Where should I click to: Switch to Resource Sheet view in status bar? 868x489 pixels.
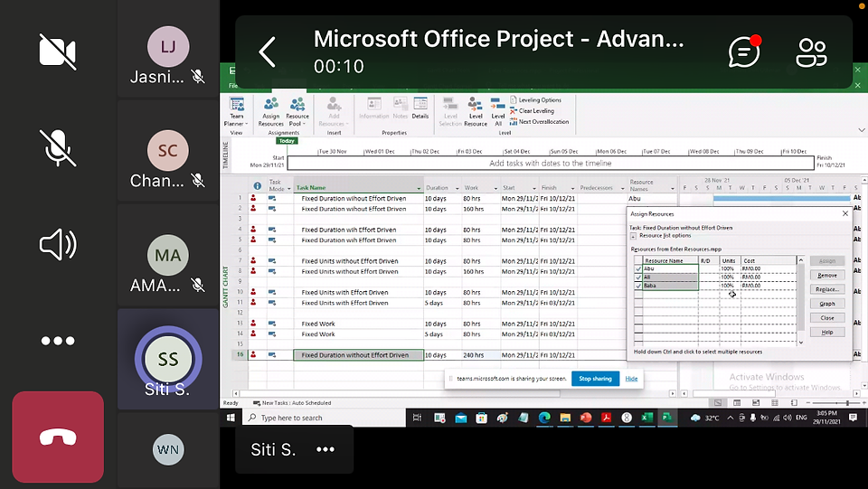coord(775,403)
